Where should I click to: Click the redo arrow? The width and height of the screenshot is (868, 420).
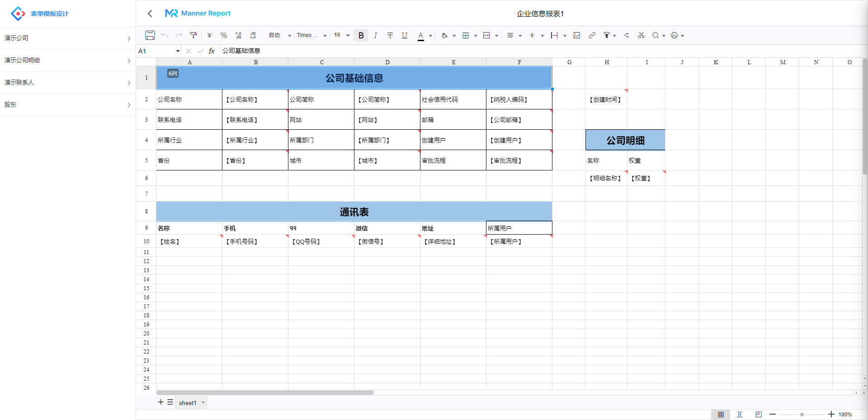pyautogui.click(x=179, y=35)
